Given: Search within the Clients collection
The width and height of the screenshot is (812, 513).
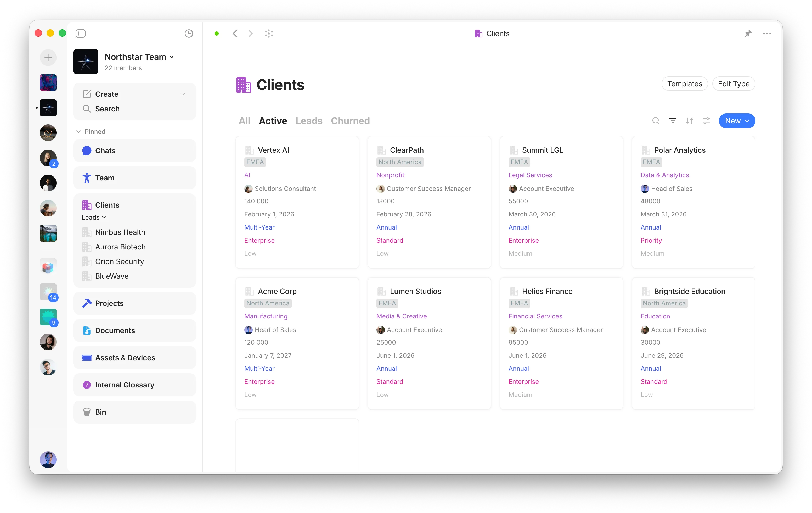Looking at the screenshot, I should (656, 121).
